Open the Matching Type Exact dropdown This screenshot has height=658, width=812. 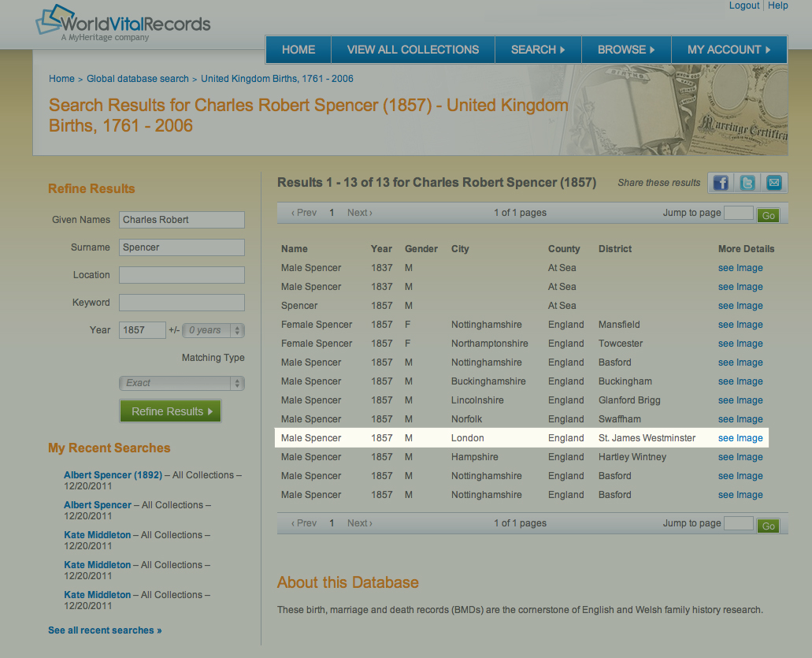click(x=182, y=383)
